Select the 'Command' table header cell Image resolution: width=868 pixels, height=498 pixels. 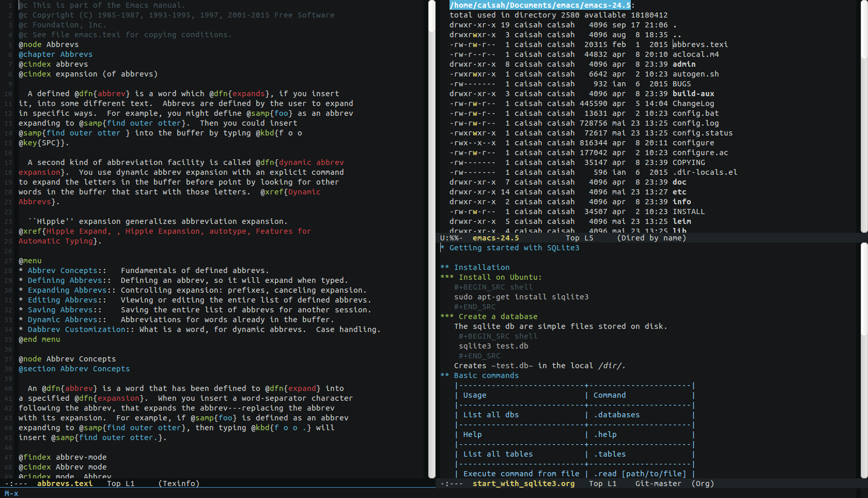610,395
